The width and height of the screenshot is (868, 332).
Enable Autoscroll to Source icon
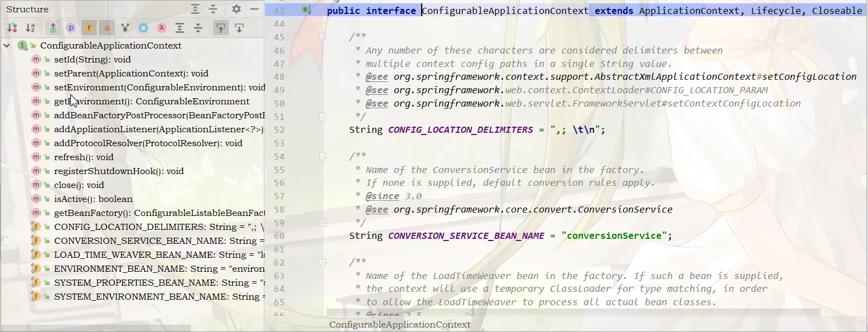click(x=221, y=28)
